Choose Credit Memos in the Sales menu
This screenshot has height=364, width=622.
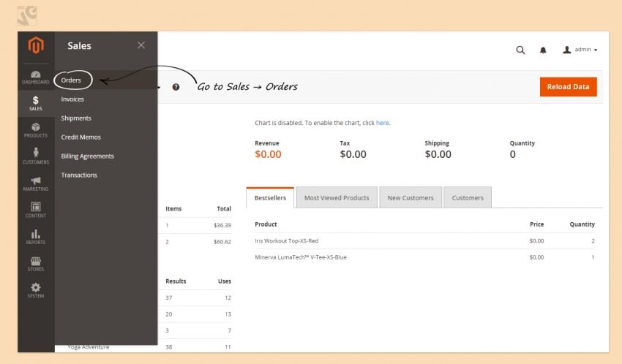(x=81, y=137)
